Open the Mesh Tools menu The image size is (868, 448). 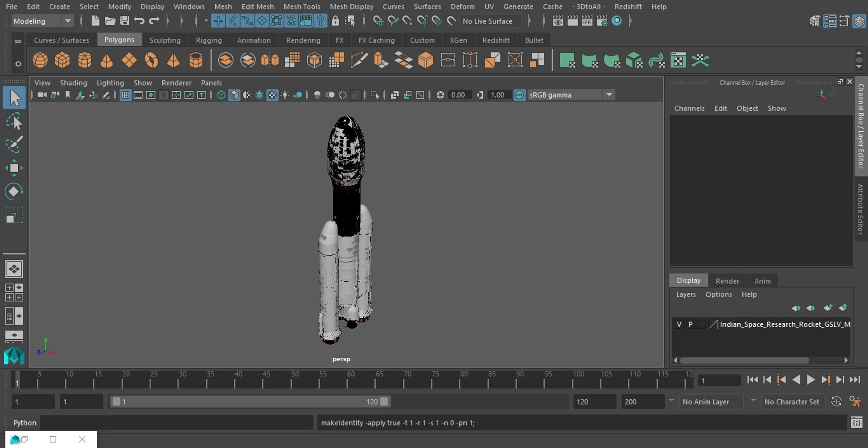click(x=302, y=6)
